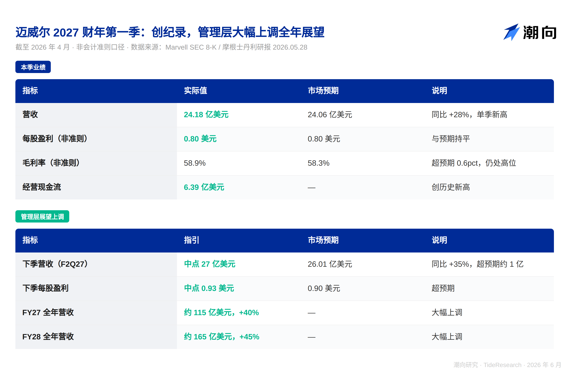Screen dimensions: 577x392
Task: Click the note 同比 +28%，单季新高
Action: [x=469, y=115]
